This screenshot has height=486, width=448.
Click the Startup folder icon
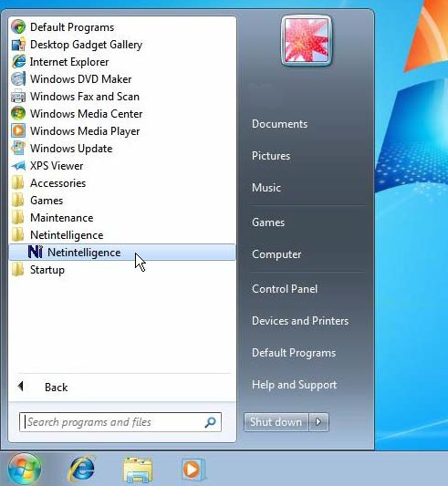click(17, 270)
